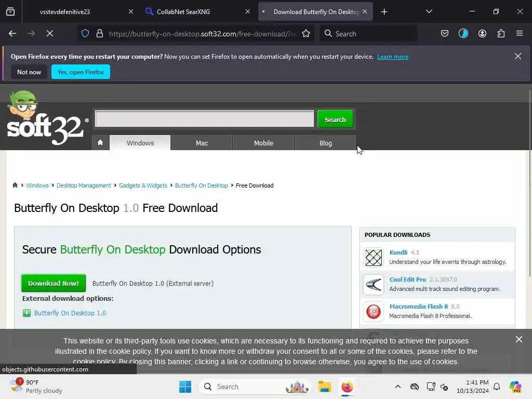Focus the Firefox toolbar Search box
Viewport: 532px width, 399px height.
point(368,34)
